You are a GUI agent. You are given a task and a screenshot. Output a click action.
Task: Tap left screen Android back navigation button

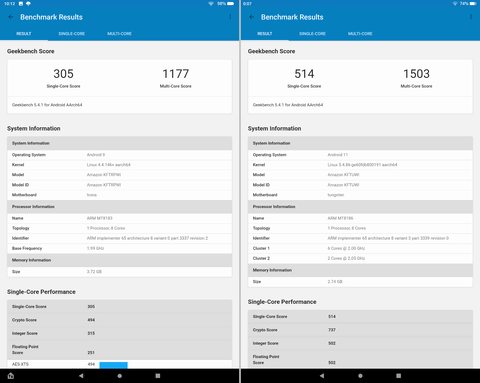[x=81, y=376]
